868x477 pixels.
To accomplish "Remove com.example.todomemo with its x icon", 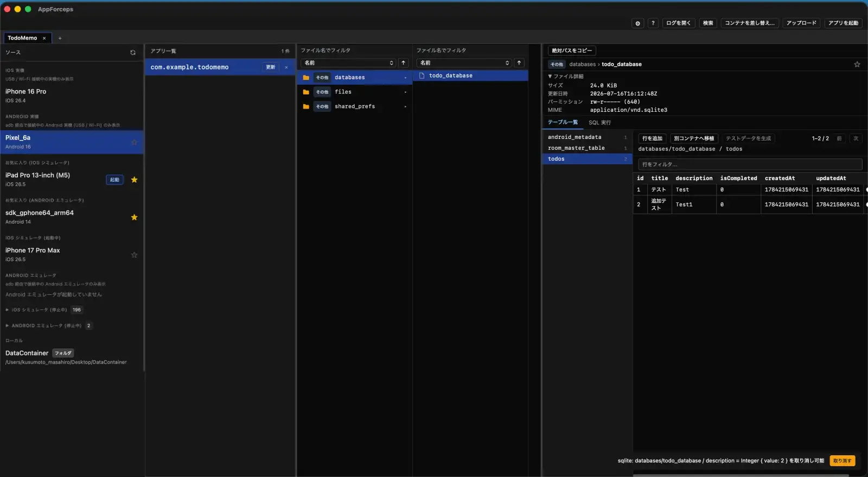I will point(286,67).
